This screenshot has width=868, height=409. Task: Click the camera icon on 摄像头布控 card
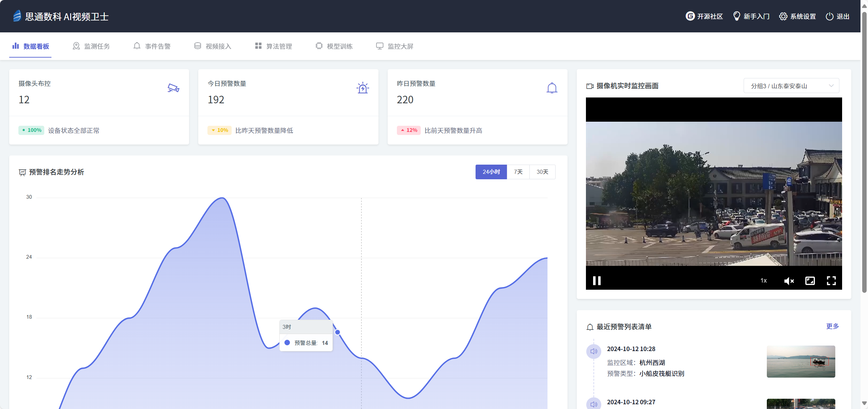click(173, 88)
